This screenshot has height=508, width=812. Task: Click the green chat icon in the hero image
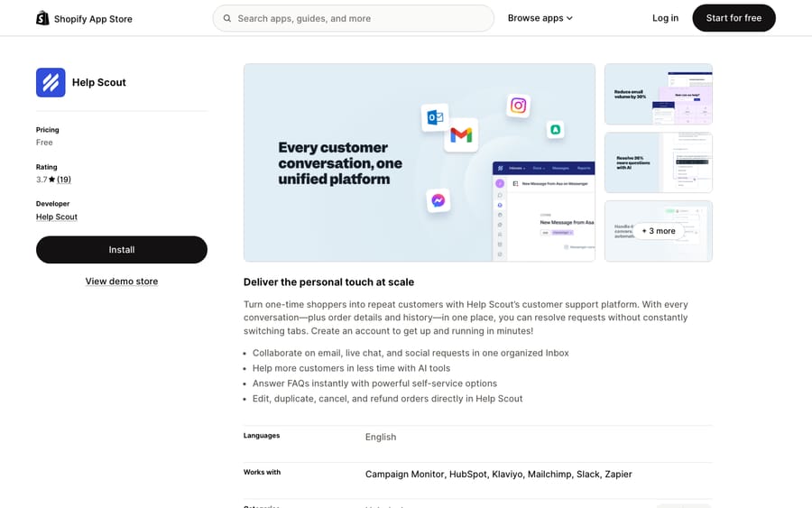555,129
